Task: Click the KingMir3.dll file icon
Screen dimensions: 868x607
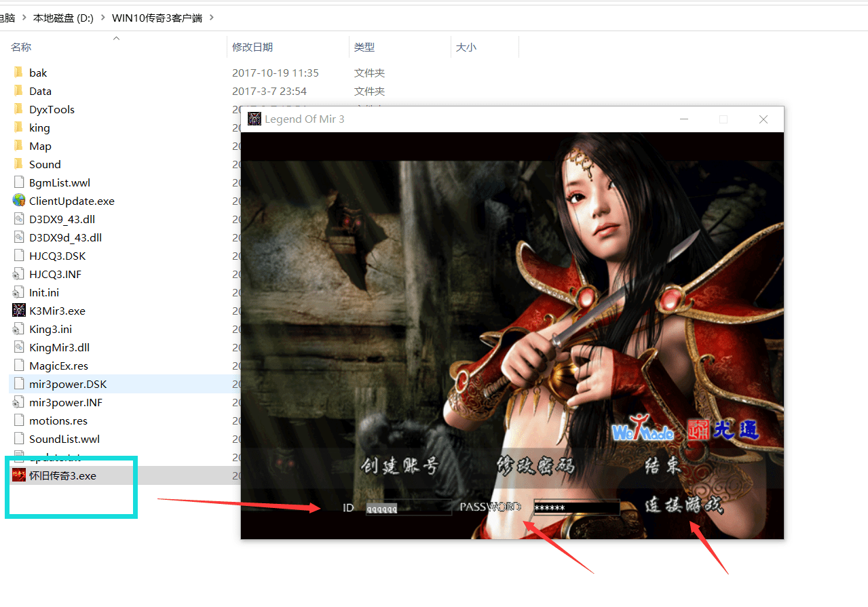Action: click(x=18, y=347)
